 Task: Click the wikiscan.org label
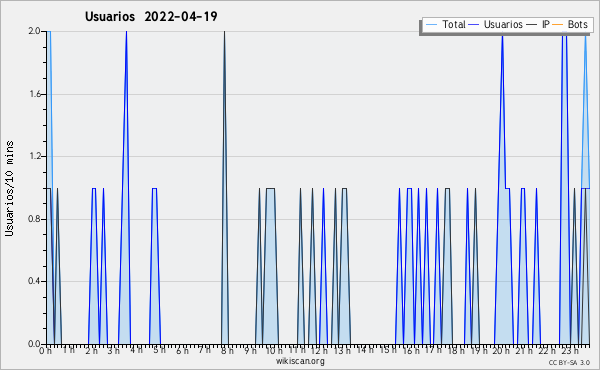[300, 361]
